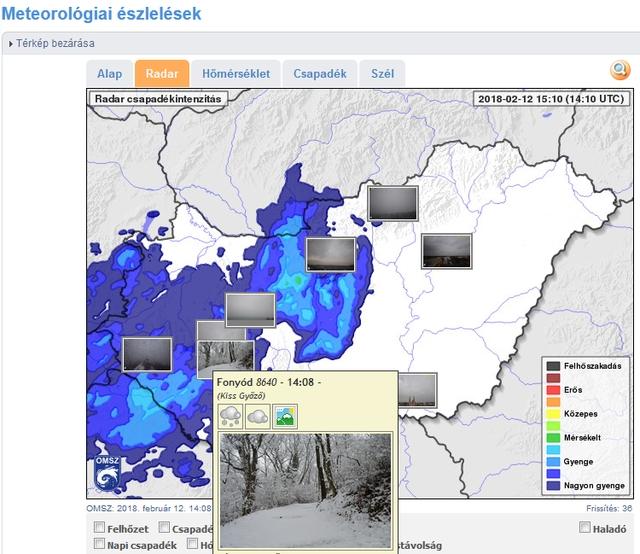640x554 pixels.
Task: Open the far-west foggy webcam thumbnail
Action: pyautogui.click(x=147, y=354)
